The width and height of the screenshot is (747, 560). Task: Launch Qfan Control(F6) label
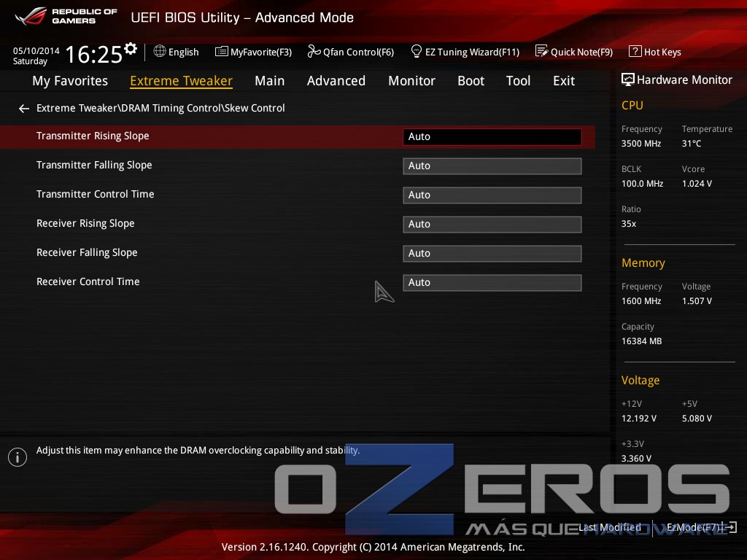coord(359,52)
